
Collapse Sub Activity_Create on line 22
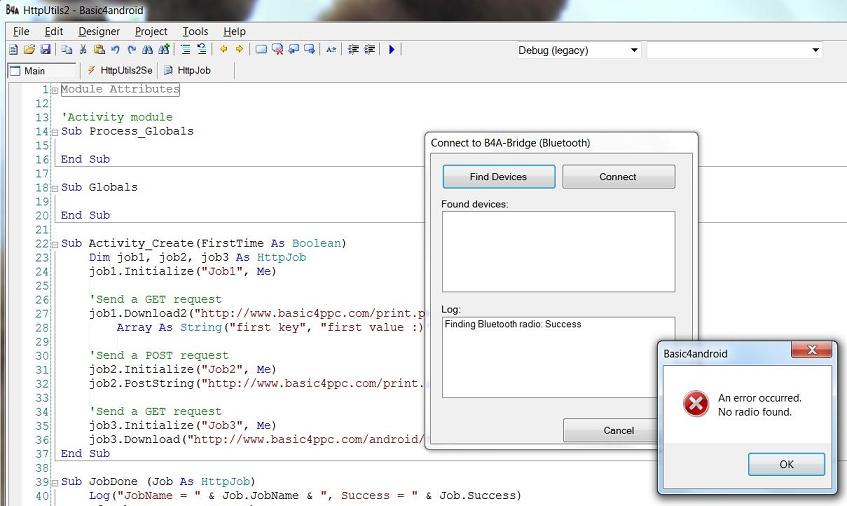(x=55, y=244)
